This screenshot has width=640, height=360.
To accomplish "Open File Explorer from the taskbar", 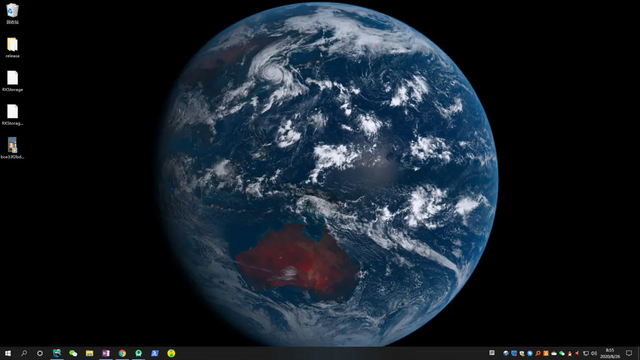I will tap(89, 353).
